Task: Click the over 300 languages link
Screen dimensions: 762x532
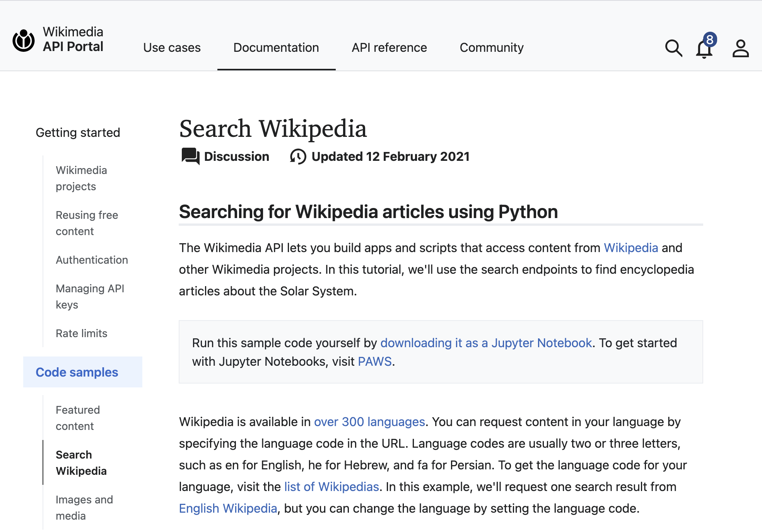Action: click(x=369, y=422)
